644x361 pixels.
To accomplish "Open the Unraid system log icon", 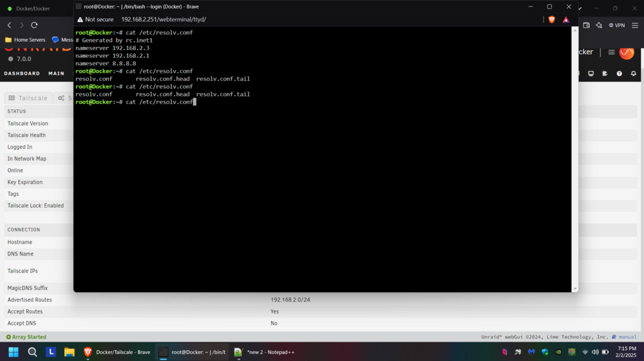I will [x=605, y=73].
